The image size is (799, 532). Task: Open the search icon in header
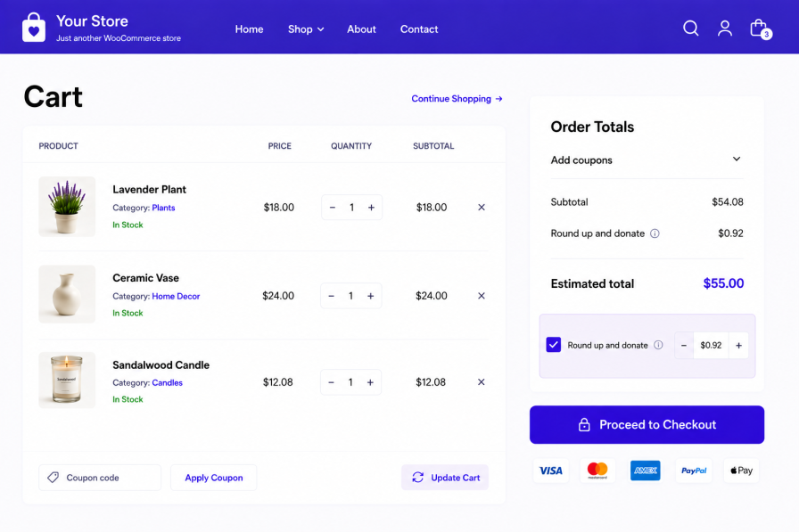coord(690,28)
